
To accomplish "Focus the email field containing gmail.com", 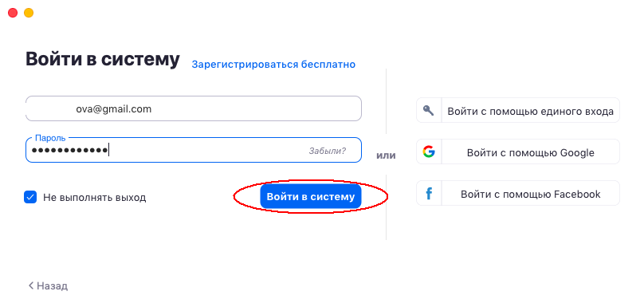I will tap(194, 108).
